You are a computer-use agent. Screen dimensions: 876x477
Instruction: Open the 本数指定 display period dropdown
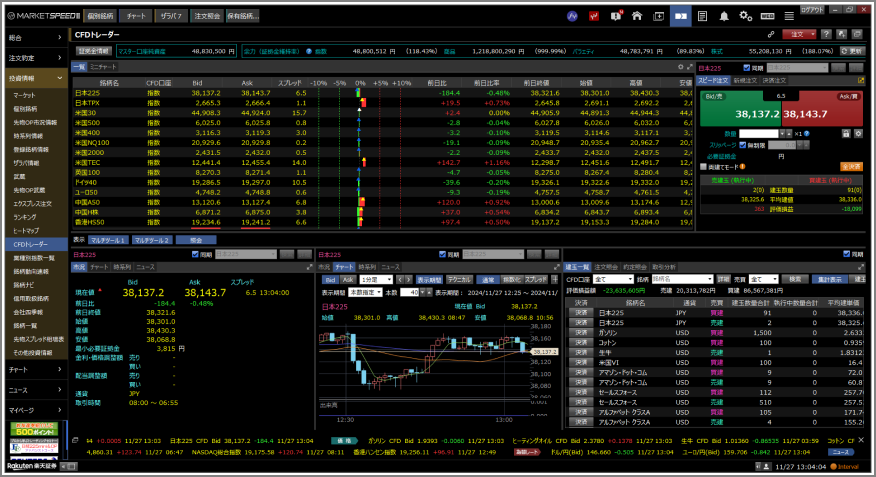[x=365, y=293]
